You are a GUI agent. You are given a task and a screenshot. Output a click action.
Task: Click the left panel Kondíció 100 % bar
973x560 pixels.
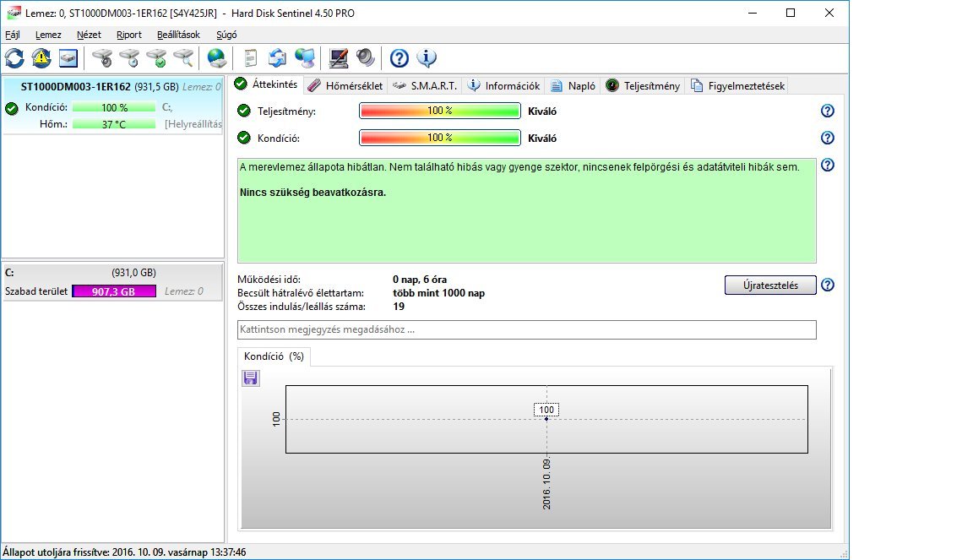pyautogui.click(x=113, y=107)
